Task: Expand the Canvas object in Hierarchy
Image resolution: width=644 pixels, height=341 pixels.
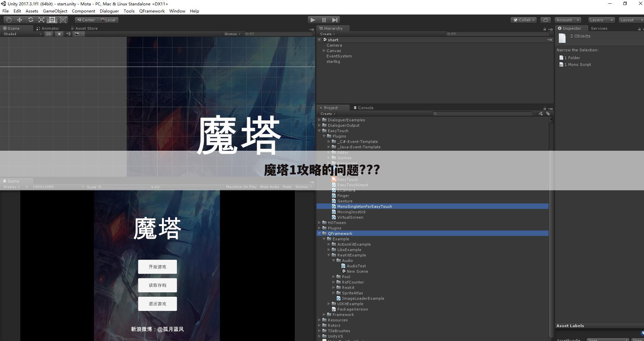Action: (324, 51)
